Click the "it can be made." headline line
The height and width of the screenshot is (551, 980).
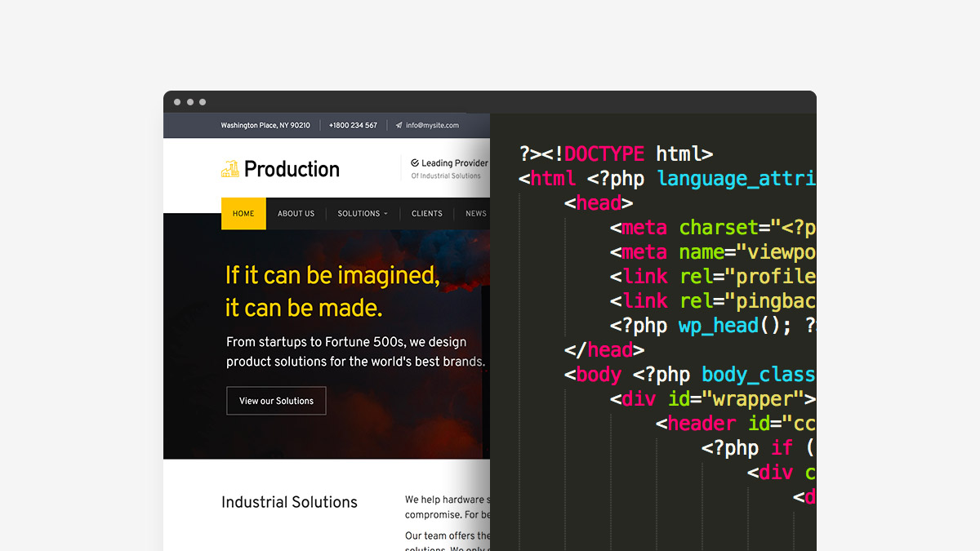click(304, 308)
